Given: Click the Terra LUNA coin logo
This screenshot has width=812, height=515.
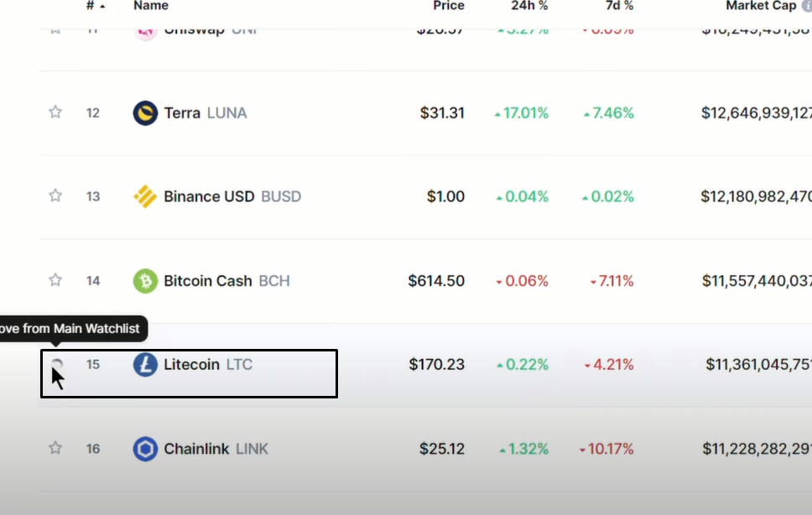Looking at the screenshot, I should tap(145, 113).
